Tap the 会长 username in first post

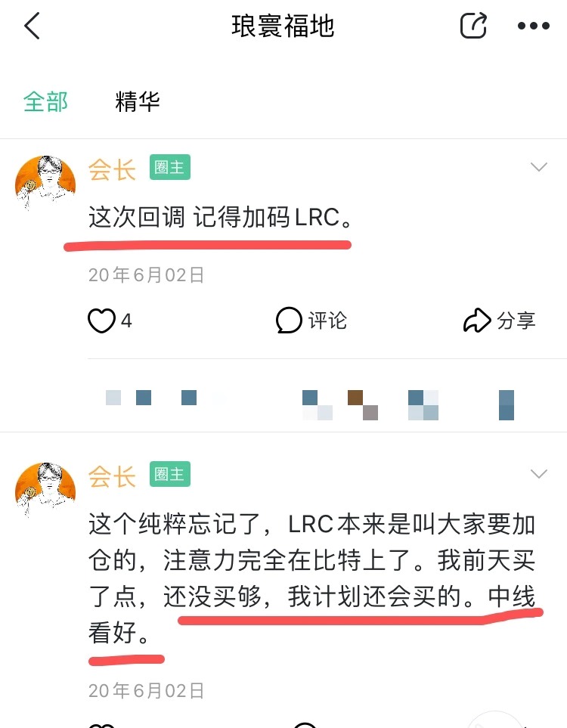click(x=112, y=169)
